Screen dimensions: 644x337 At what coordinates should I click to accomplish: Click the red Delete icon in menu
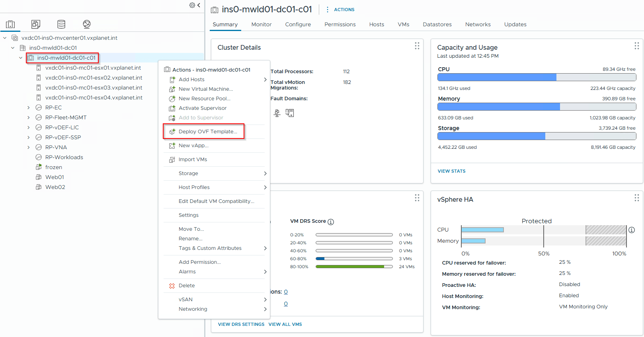pos(172,286)
